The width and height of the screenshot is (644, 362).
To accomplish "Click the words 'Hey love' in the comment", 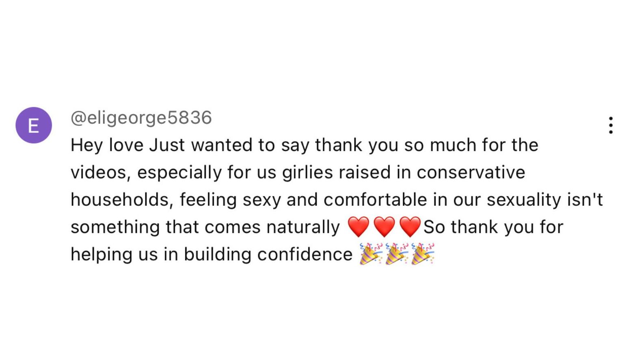I will pyautogui.click(x=107, y=145).
